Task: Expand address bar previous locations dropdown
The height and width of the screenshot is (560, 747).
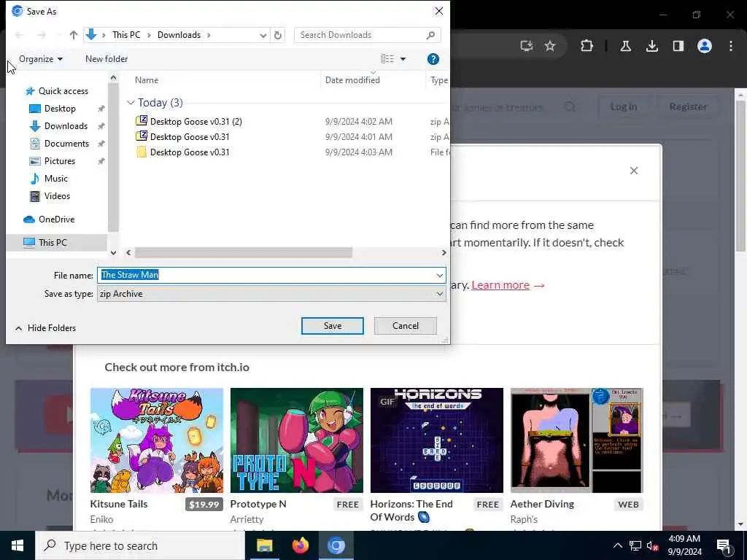Action: click(263, 35)
